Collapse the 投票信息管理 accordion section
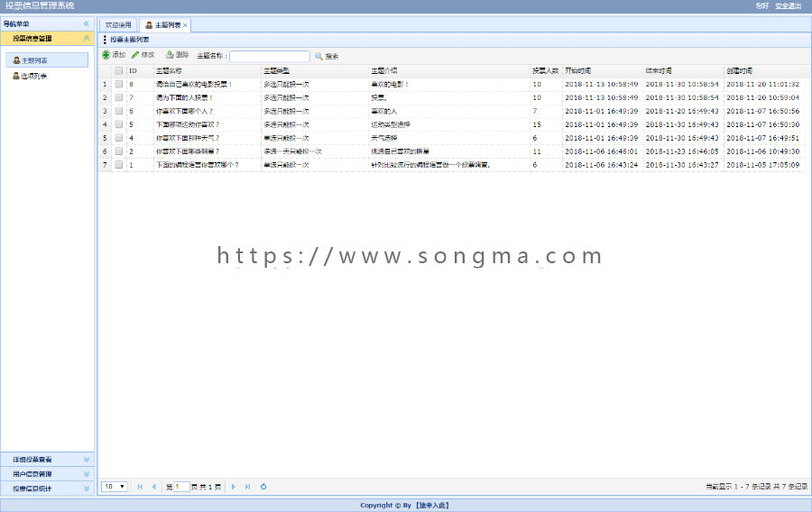This screenshot has height=512, width=812. 87,38
